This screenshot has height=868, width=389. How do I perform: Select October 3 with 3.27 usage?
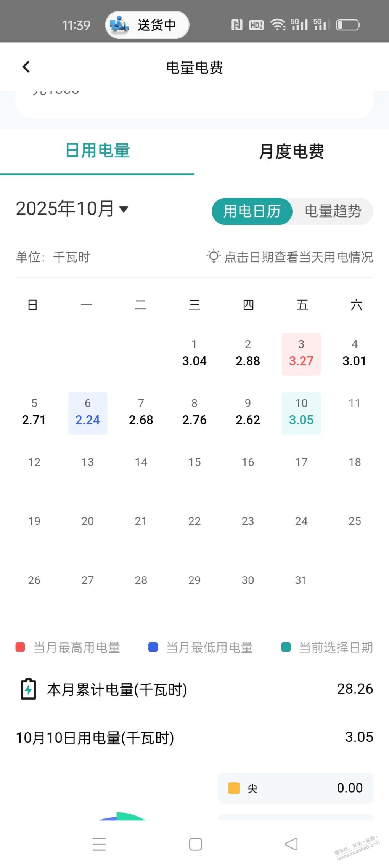(301, 354)
